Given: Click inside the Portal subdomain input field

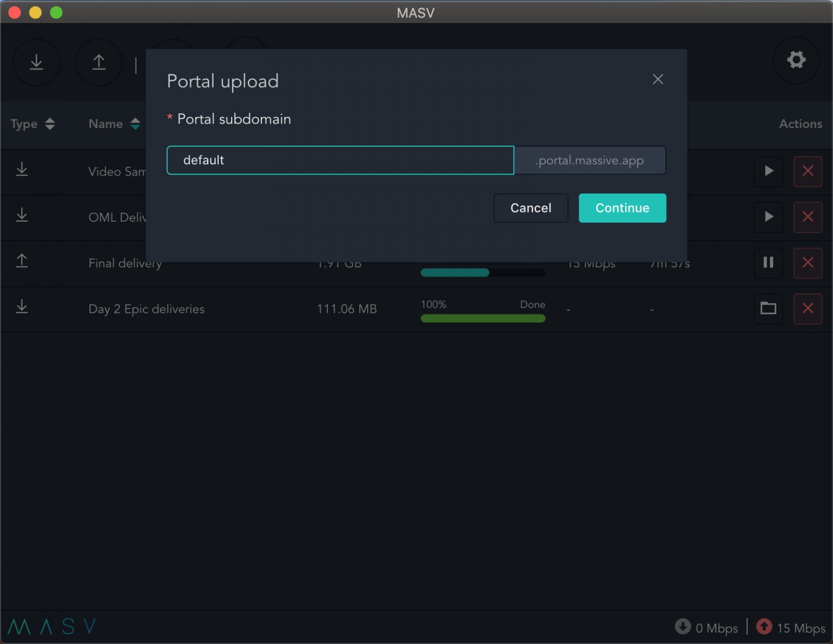Looking at the screenshot, I should (340, 160).
